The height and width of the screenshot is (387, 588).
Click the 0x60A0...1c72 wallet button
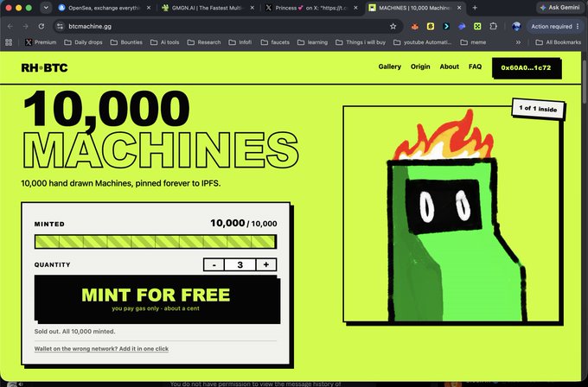[x=527, y=68]
